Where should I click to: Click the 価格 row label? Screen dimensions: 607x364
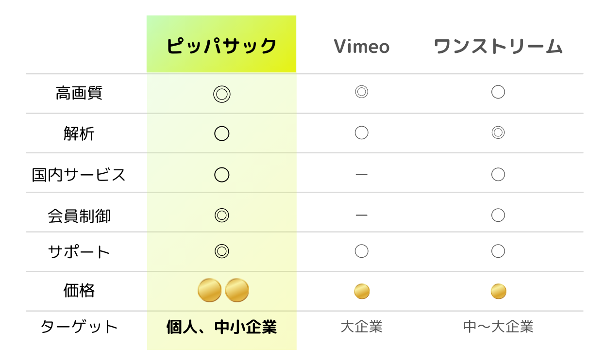79,291
